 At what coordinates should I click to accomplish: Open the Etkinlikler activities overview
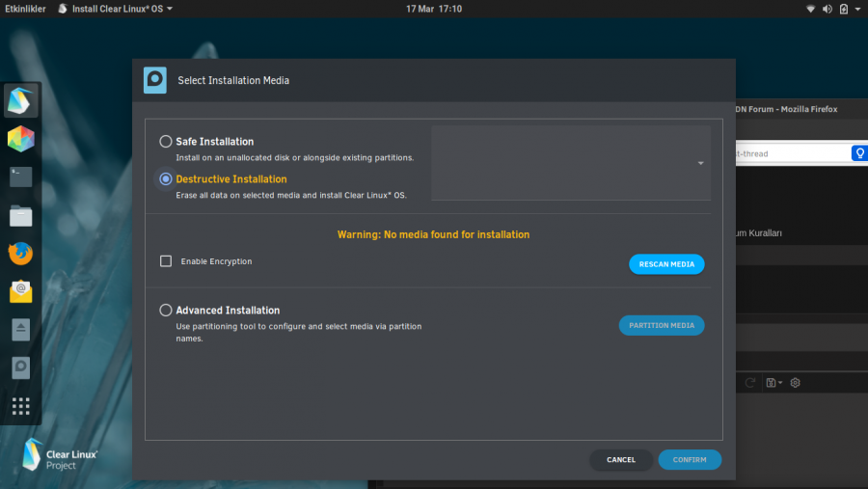[x=25, y=9]
